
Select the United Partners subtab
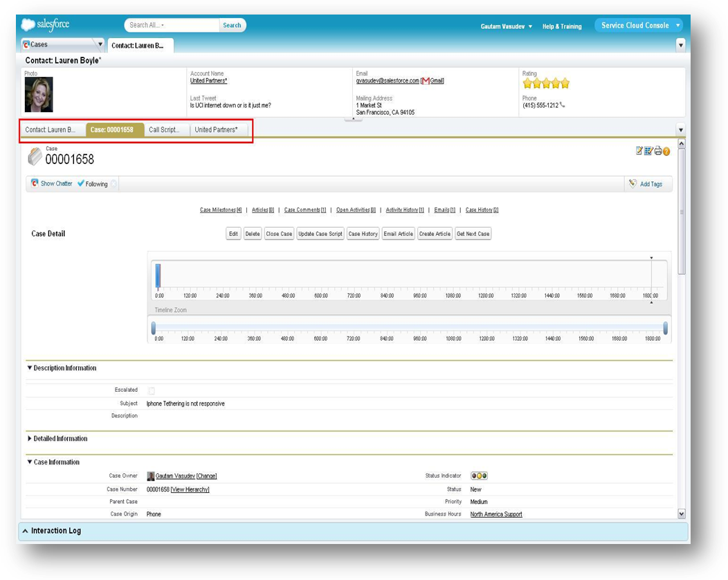click(216, 129)
